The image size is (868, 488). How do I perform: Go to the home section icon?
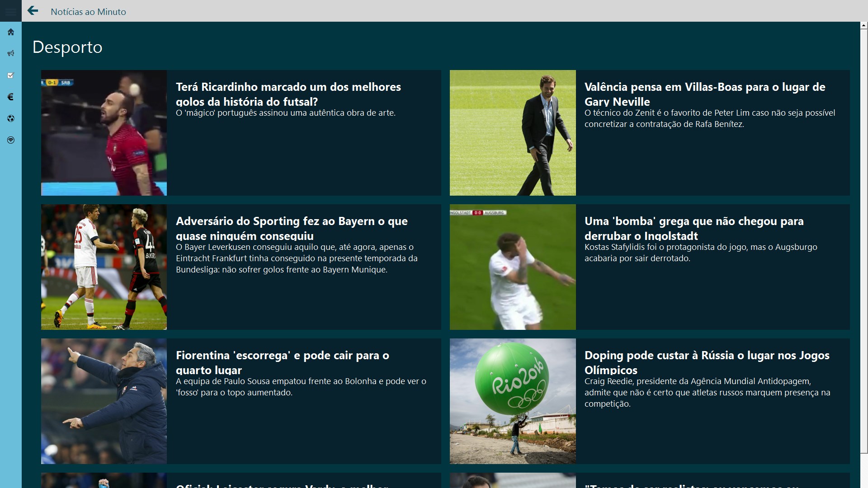11,32
